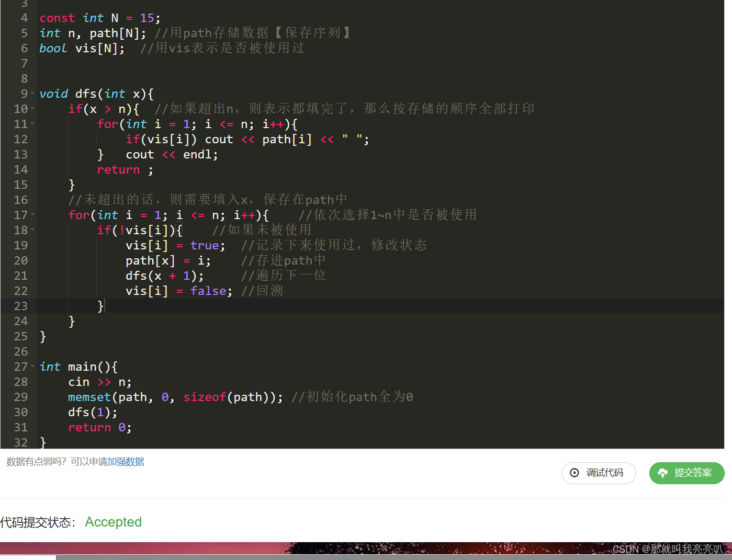Collapse the if block fold at line 18
The width and height of the screenshot is (732, 560).
[x=32, y=230]
